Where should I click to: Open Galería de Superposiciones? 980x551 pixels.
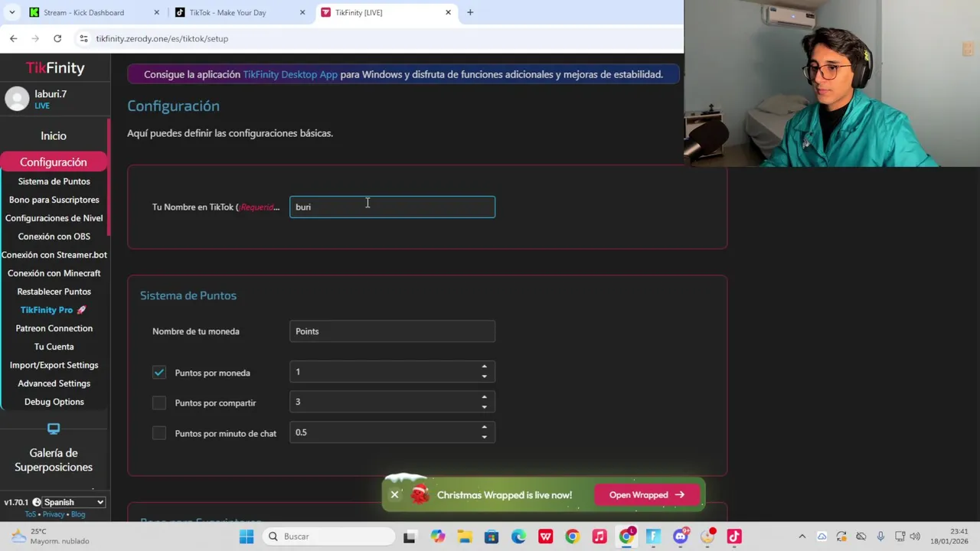pos(54,460)
